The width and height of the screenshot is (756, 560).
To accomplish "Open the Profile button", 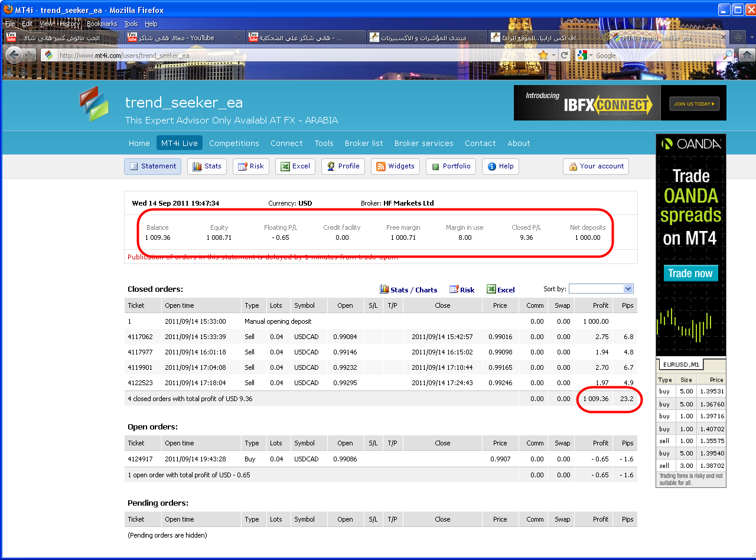I will [x=343, y=167].
